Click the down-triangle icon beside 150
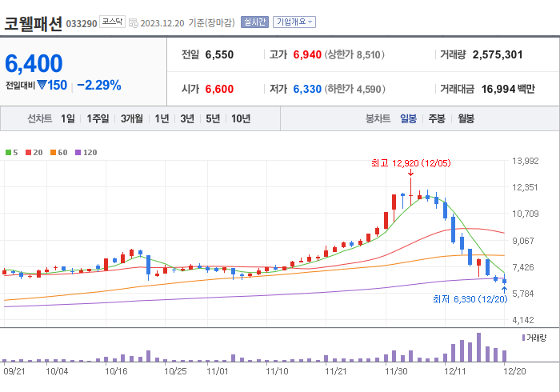Screen dimensions: 560x392 pos(42,85)
